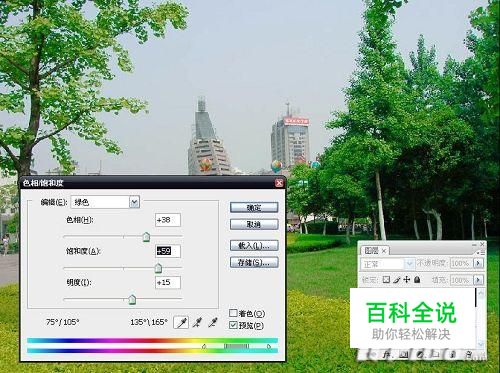Click the create new layer icon
The height and width of the screenshot is (373, 500).
point(453,355)
